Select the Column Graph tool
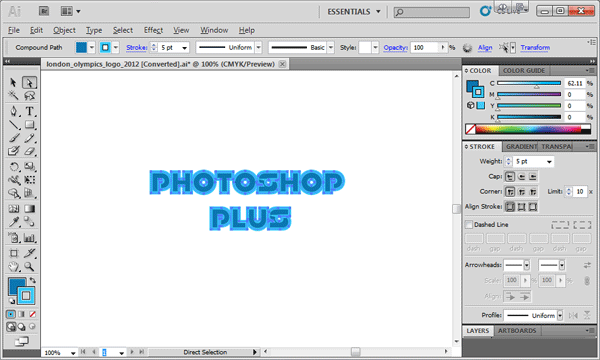 coord(29,238)
